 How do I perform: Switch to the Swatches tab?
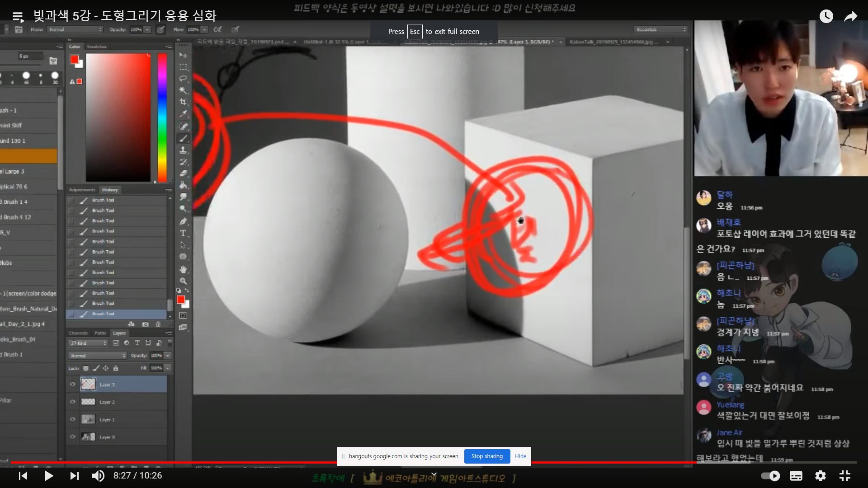(96, 47)
